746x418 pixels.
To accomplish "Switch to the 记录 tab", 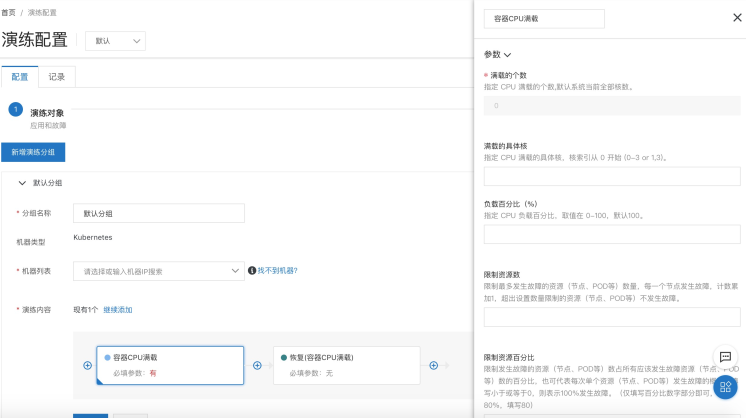I will [x=57, y=77].
